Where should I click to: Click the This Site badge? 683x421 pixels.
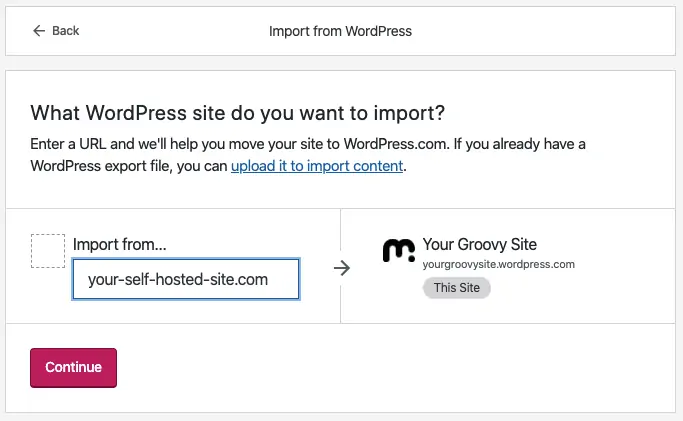[x=456, y=288]
